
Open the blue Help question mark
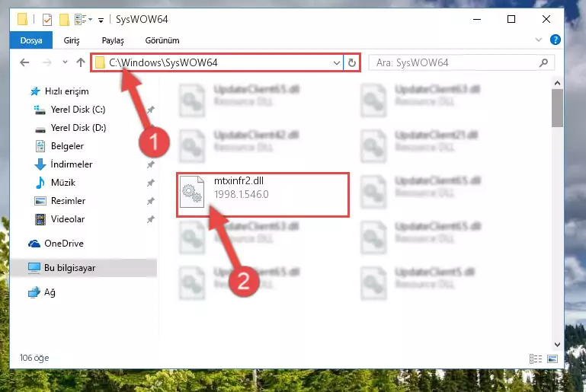click(556, 40)
